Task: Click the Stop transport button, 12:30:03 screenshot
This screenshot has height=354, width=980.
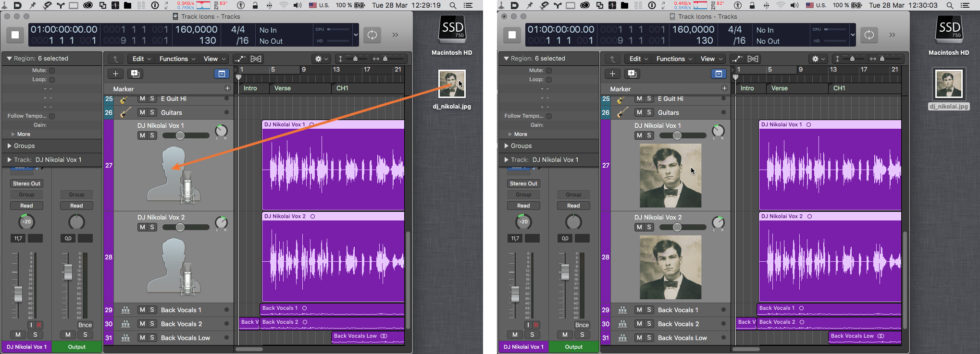Action: pyautogui.click(x=512, y=35)
